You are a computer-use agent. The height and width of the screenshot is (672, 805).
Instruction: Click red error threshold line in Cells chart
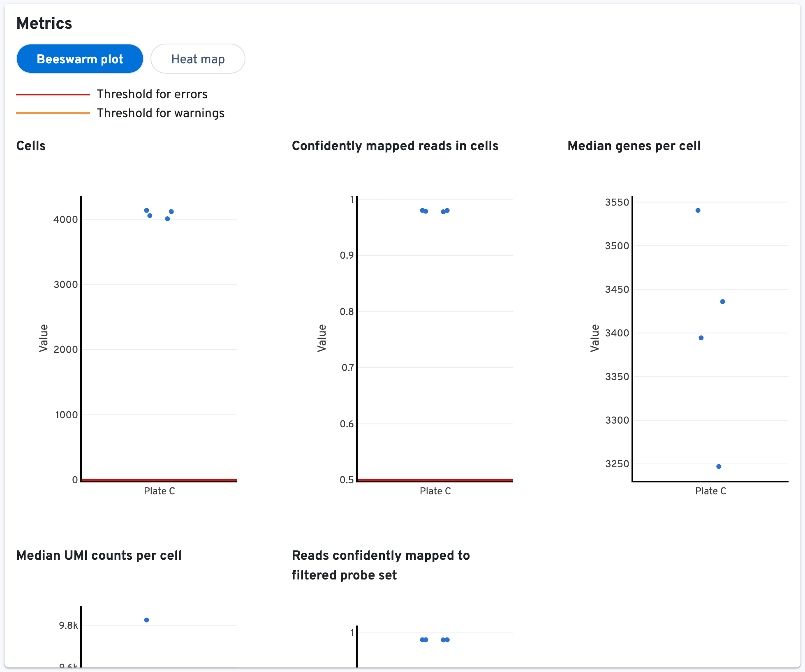pyautogui.click(x=159, y=480)
